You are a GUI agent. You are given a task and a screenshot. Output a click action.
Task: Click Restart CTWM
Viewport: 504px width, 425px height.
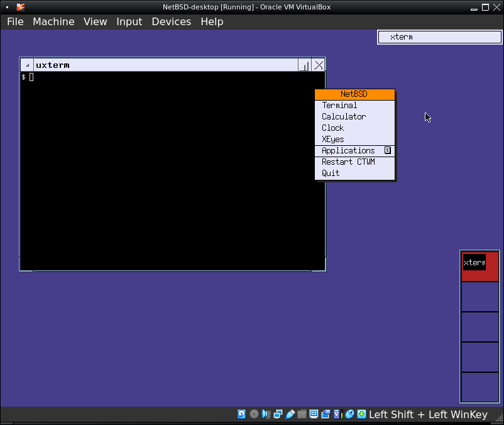[x=348, y=162]
